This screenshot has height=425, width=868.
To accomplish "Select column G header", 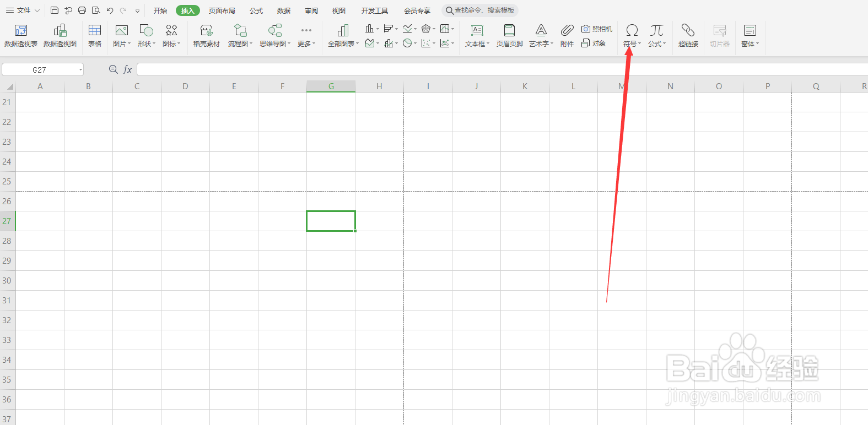I will point(331,86).
